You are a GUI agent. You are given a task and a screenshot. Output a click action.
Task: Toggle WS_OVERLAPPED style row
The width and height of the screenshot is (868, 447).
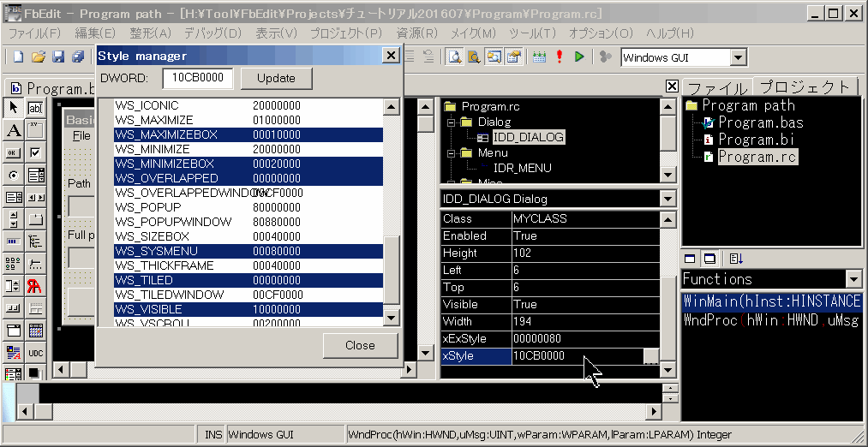click(x=248, y=178)
